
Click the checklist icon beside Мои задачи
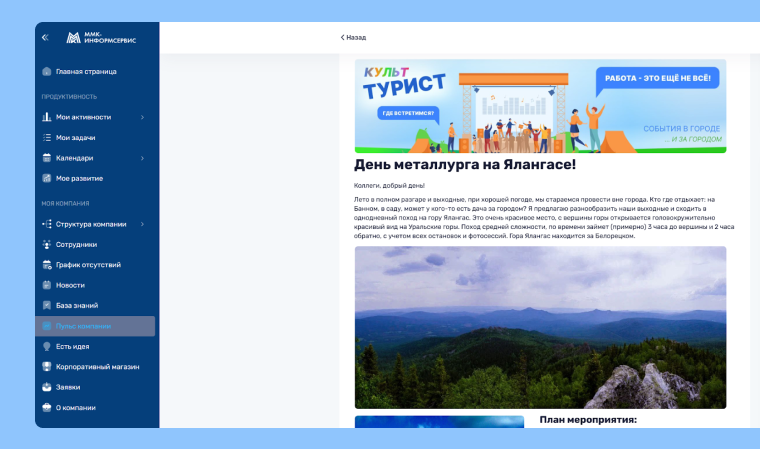tap(47, 138)
